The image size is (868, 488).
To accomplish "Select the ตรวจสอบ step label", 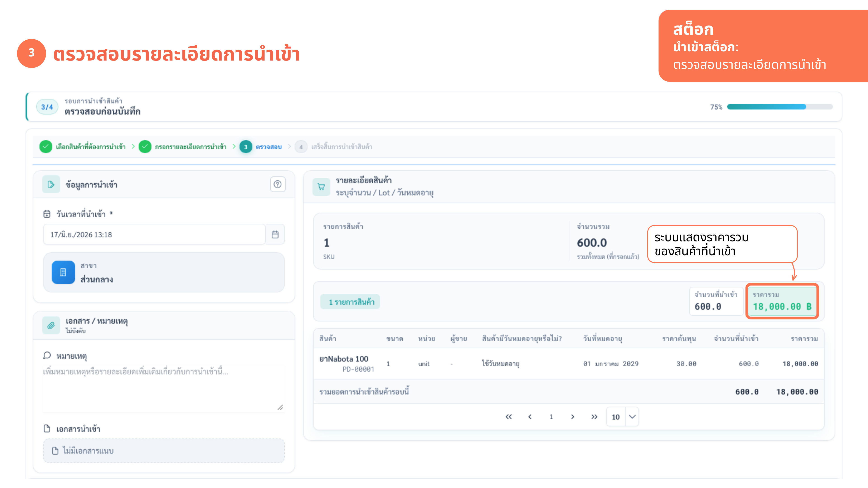I will (x=269, y=147).
